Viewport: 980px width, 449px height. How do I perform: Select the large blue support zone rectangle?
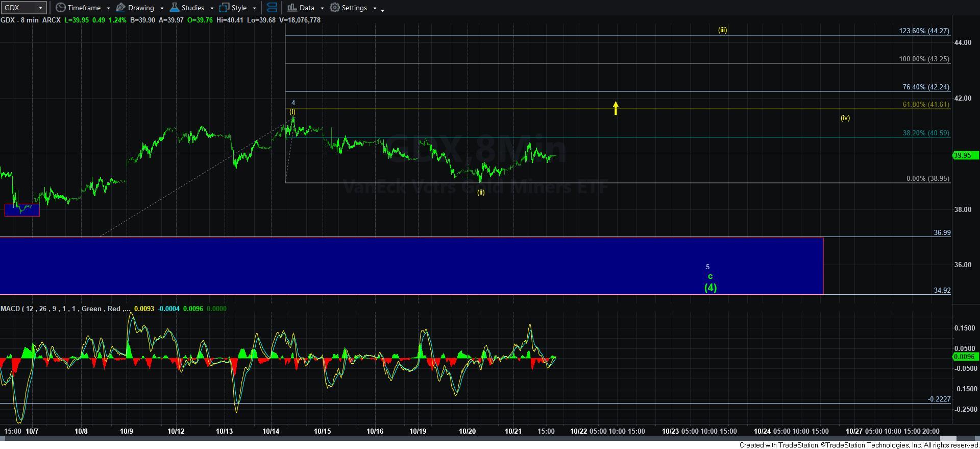[411, 266]
